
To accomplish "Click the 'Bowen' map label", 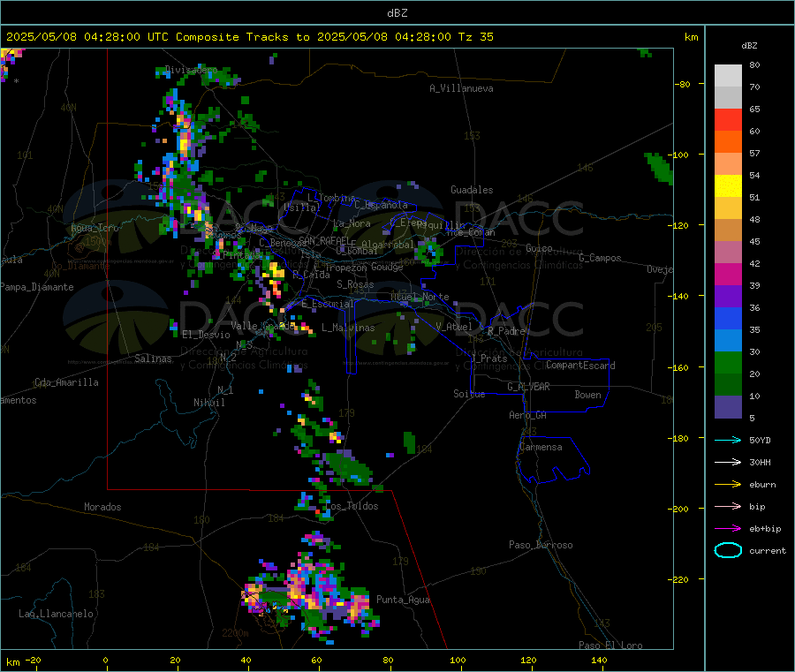I will pyautogui.click(x=587, y=395).
